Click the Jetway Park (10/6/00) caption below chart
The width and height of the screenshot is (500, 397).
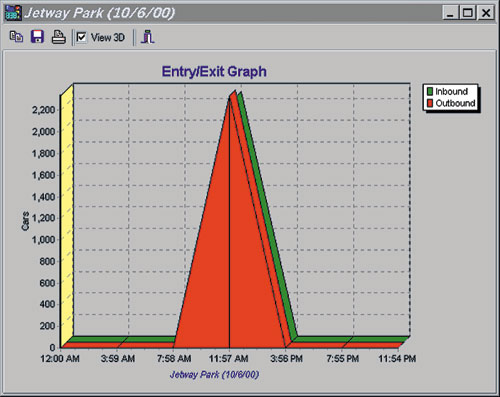pos(214,374)
